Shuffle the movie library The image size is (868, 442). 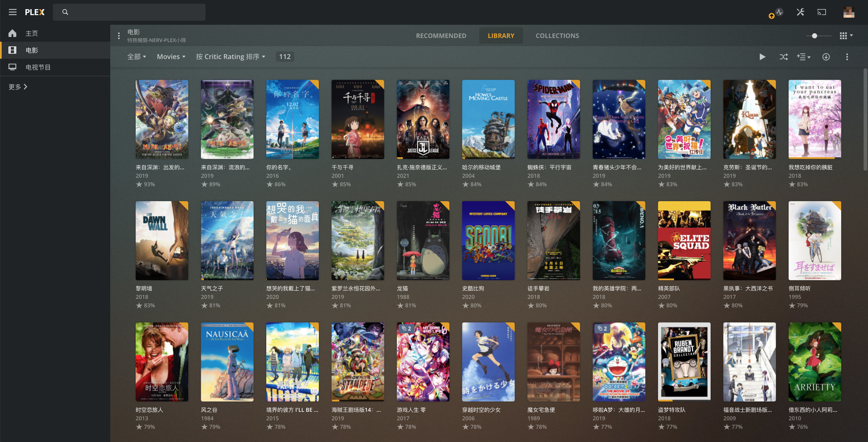pos(783,57)
